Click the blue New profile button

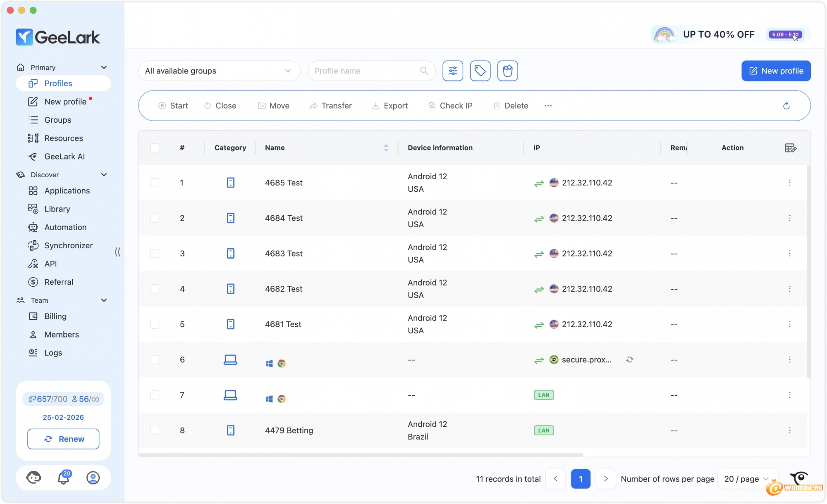[x=776, y=71]
